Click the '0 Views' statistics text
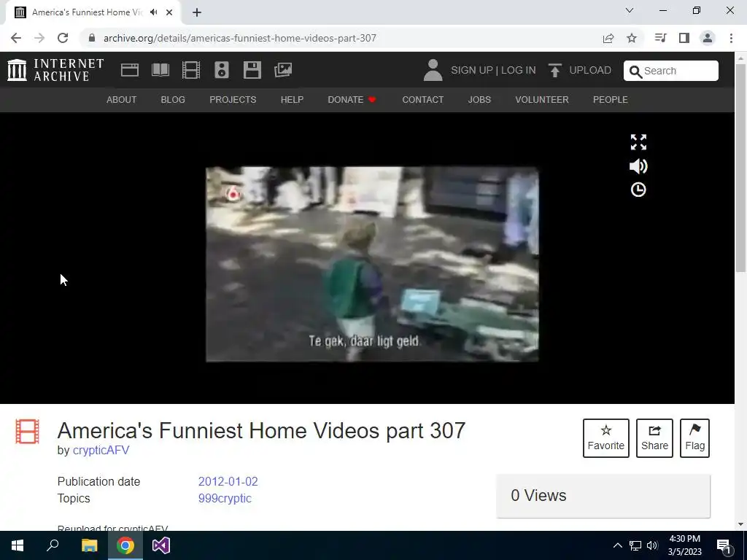 coord(538,496)
